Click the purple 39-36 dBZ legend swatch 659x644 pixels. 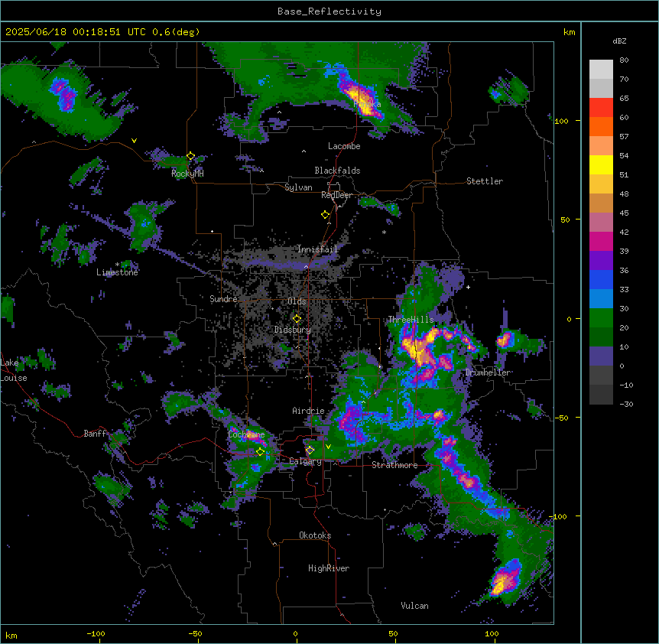pyautogui.click(x=601, y=260)
